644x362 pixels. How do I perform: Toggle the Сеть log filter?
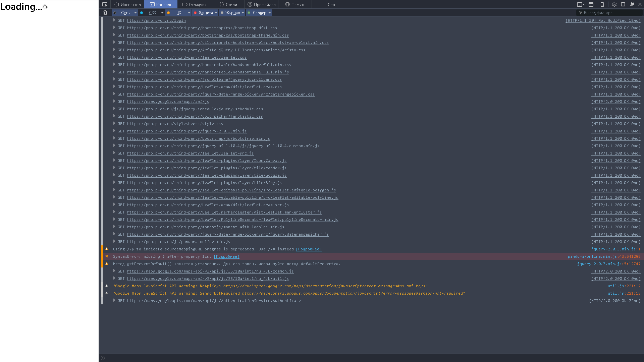[x=125, y=13]
